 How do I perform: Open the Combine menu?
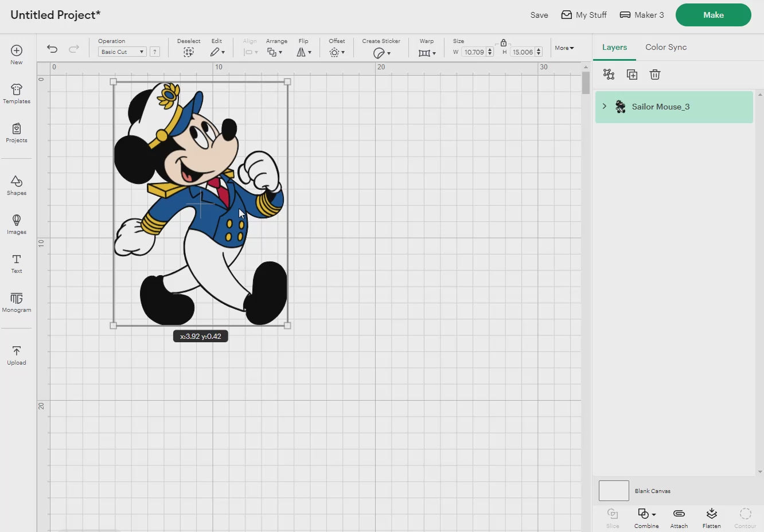click(646, 518)
